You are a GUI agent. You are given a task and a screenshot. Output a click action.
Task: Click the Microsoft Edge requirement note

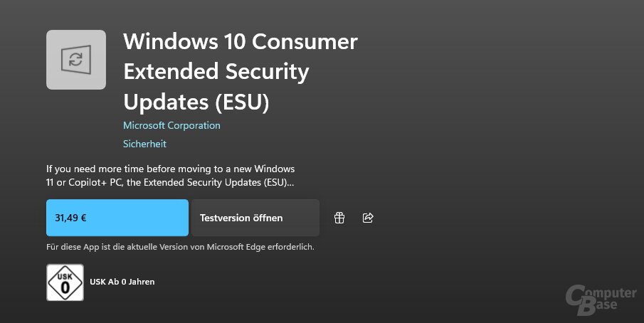pyautogui.click(x=180, y=247)
